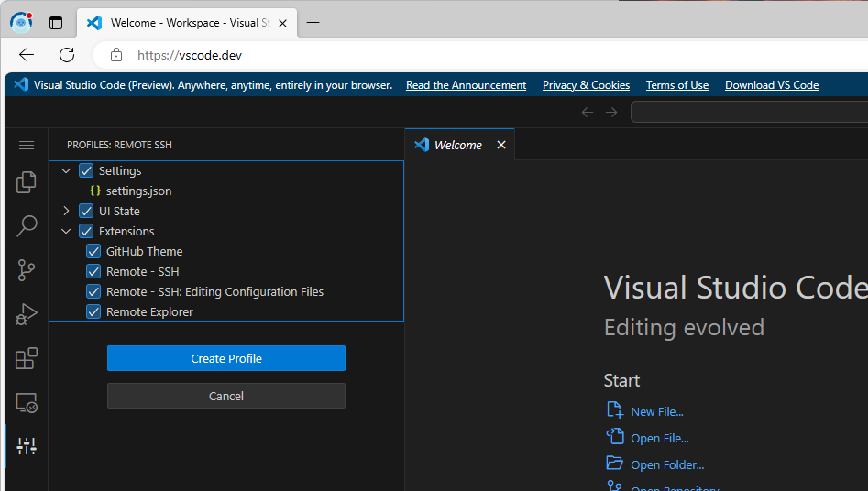
Task: Click the Create Profile button
Action: [225, 358]
